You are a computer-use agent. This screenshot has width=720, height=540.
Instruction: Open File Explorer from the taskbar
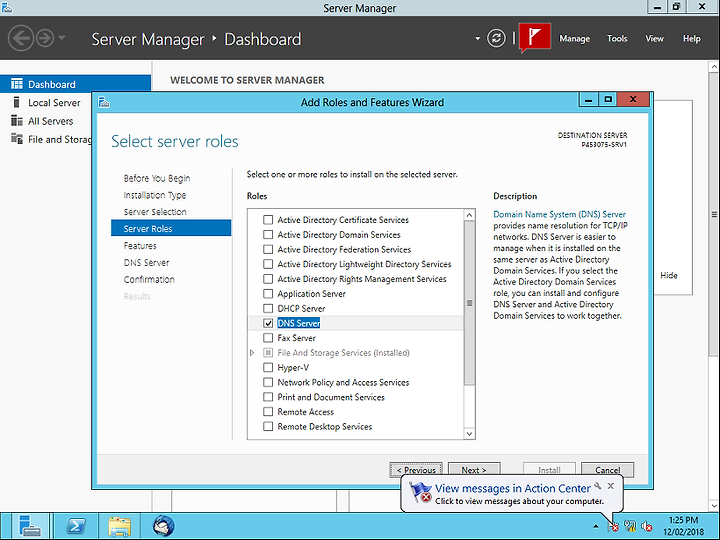tap(119, 526)
